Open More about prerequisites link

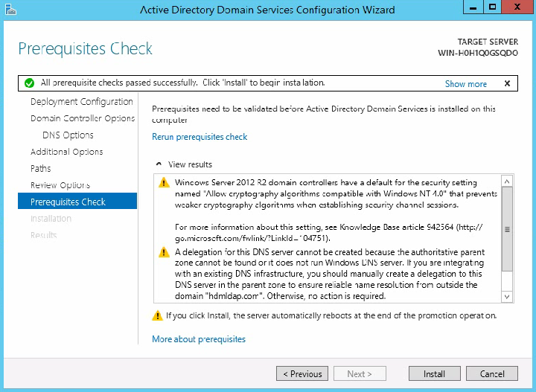coord(199,339)
